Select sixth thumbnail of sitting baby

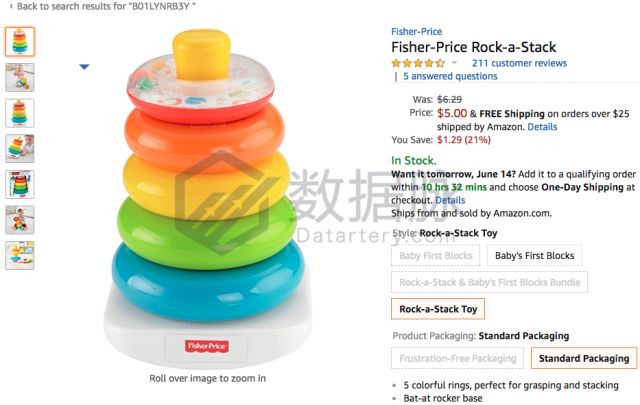(x=20, y=220)
